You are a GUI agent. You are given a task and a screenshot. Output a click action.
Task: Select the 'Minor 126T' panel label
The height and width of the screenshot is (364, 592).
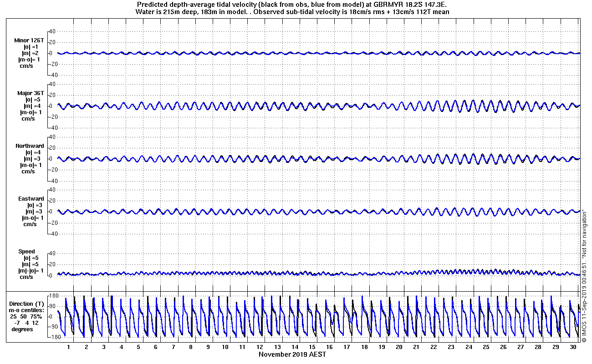coord(29,40)
